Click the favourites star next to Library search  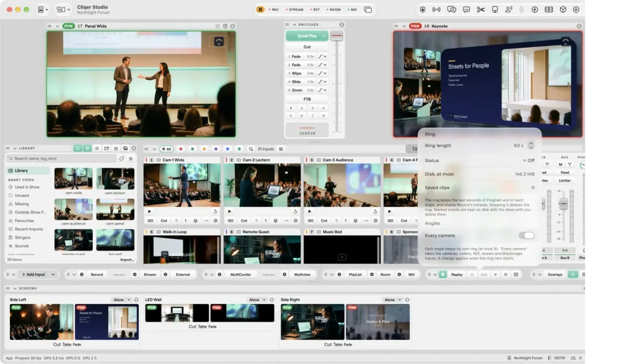[130, 159]
